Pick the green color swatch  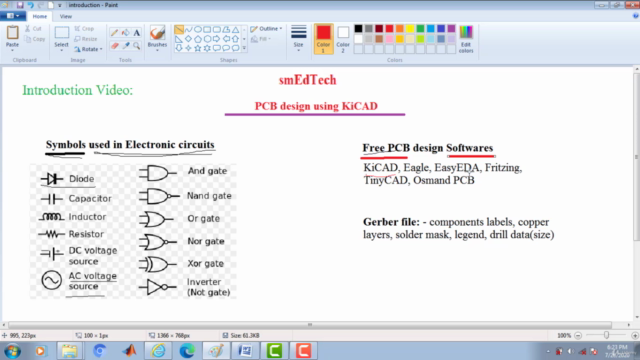[x=420, y=29]
